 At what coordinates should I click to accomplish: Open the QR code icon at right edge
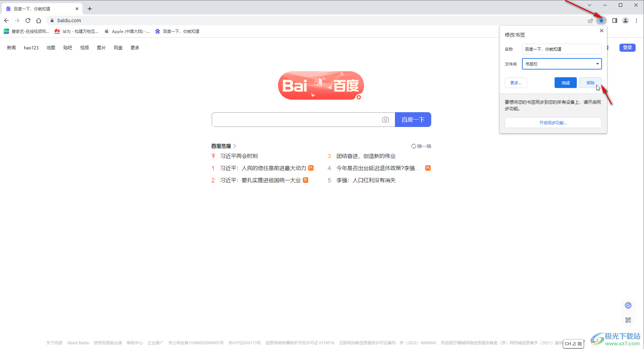(x=628, y=320)
